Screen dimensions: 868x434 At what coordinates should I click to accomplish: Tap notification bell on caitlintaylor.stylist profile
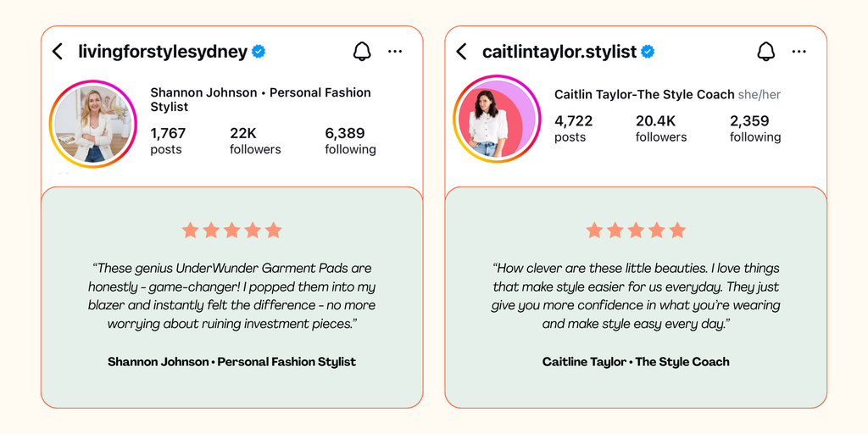[x=766, y=52]
